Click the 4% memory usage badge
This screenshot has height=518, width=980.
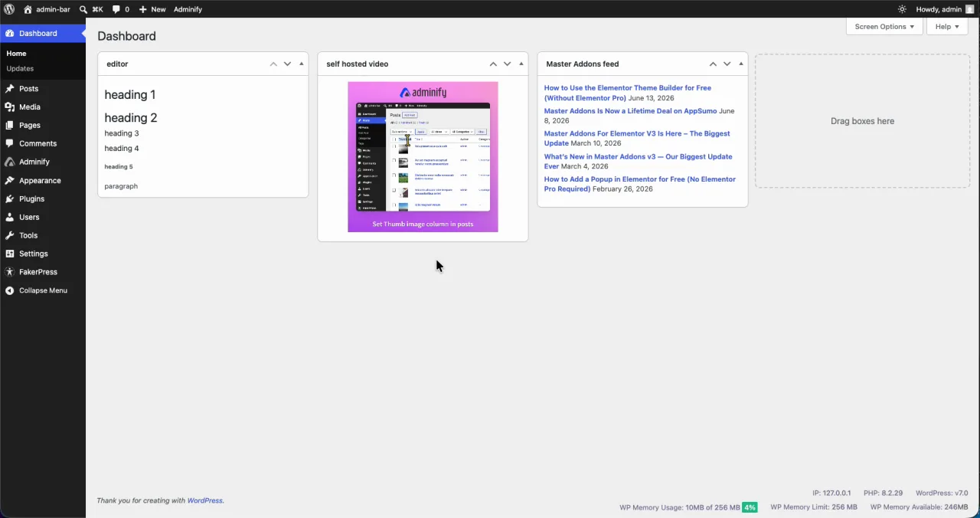750,507
